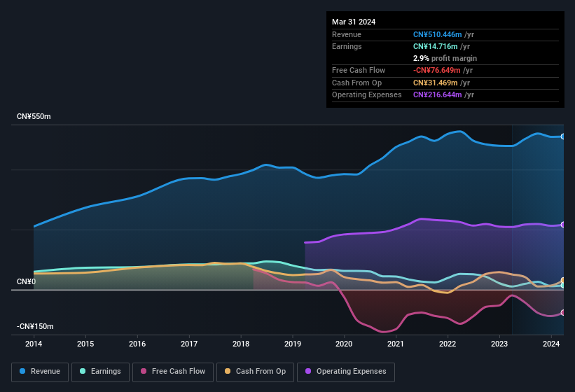Image resolution: width=575 pixels, height=392 pixels.
Task: Toggle the Earnings series in the legend
Action: [x=100, y=372]
